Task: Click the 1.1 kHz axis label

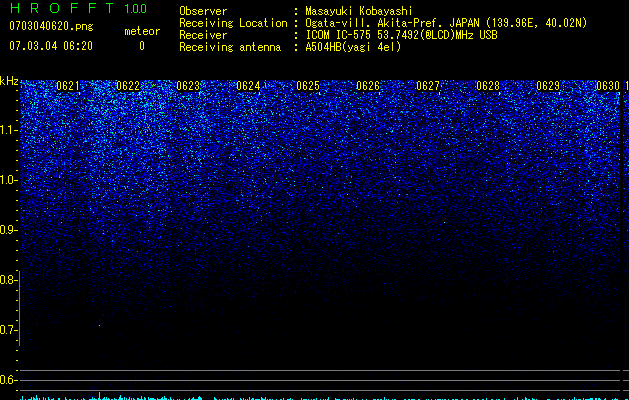Action: [7, 130]
